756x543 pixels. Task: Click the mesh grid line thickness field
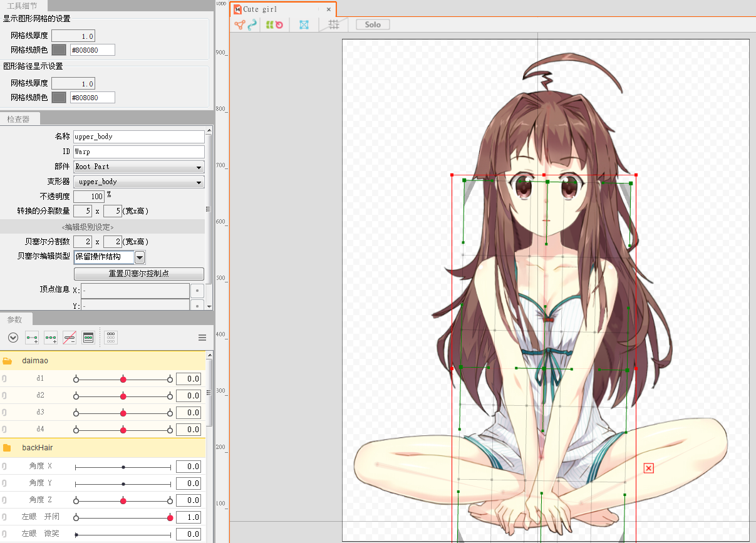(73, 36)
